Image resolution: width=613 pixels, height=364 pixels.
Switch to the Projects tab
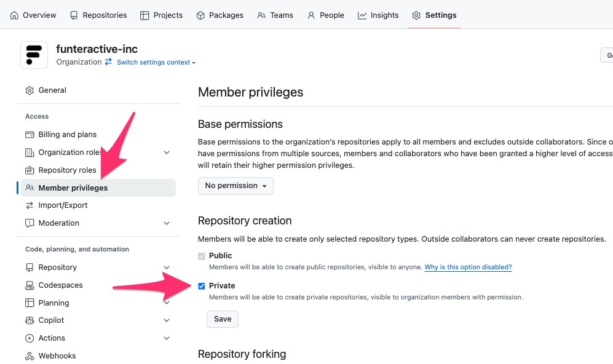coord(161,15)
